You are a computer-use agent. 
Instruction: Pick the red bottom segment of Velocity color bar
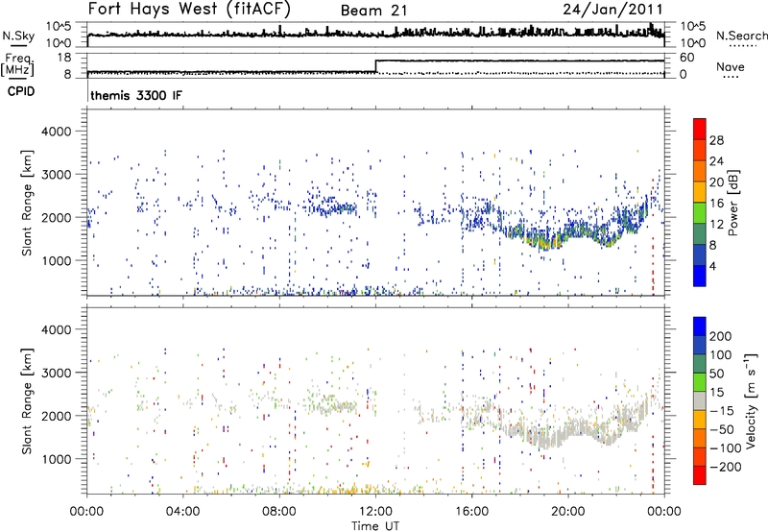coord(700,475)
